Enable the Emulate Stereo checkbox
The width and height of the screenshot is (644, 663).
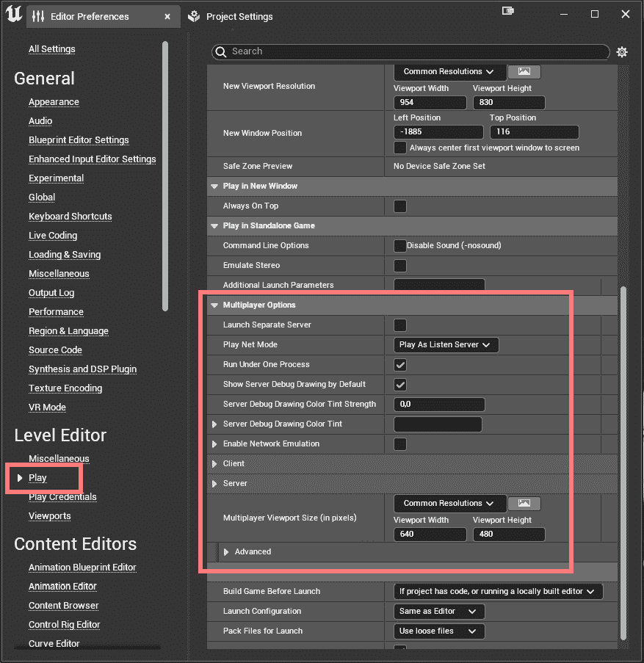tap(400, 266)
